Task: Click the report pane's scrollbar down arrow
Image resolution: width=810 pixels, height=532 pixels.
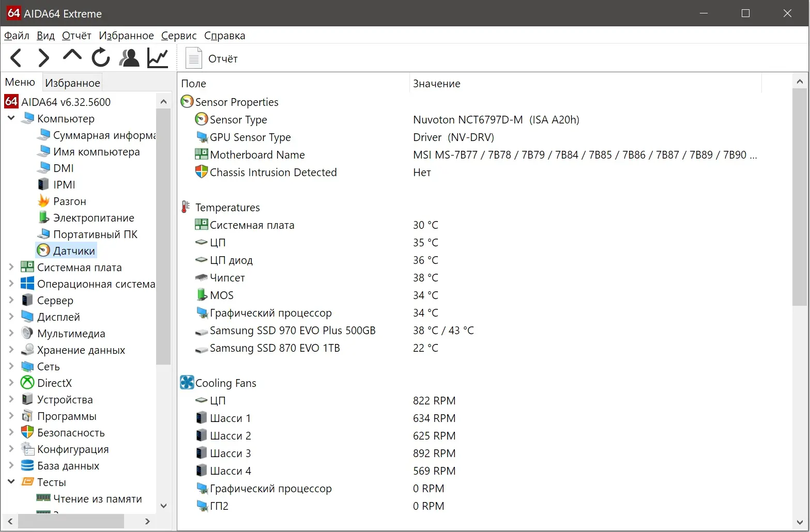Action: click(x=799, y=522)
